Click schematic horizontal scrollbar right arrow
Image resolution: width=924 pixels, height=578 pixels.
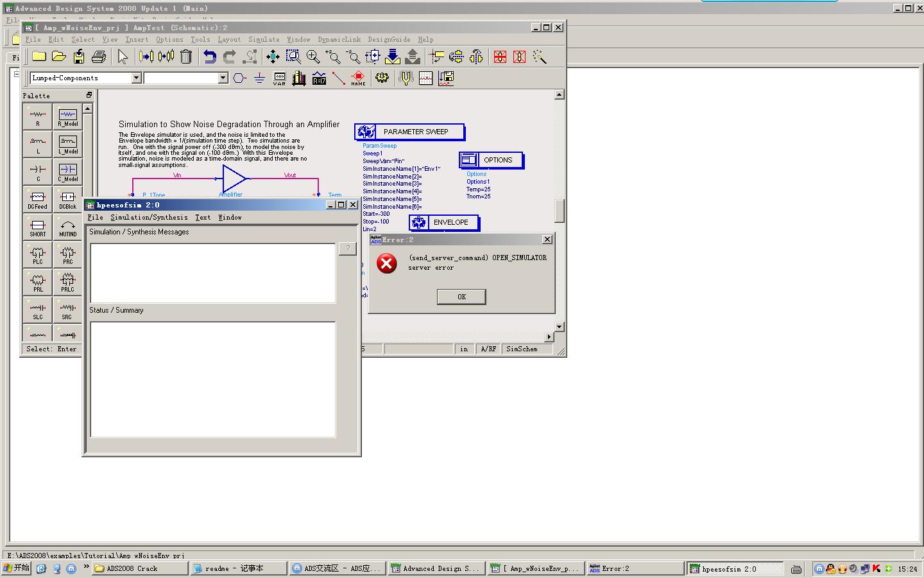(549, 337)
